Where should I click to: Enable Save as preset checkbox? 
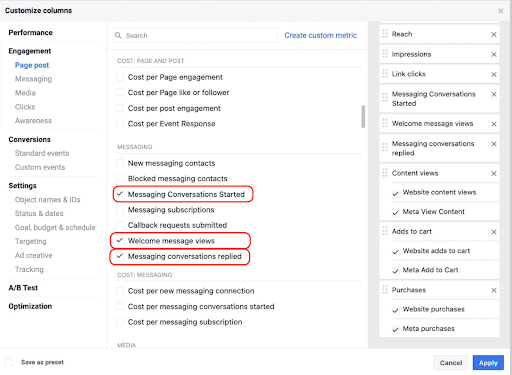[9, 362]
